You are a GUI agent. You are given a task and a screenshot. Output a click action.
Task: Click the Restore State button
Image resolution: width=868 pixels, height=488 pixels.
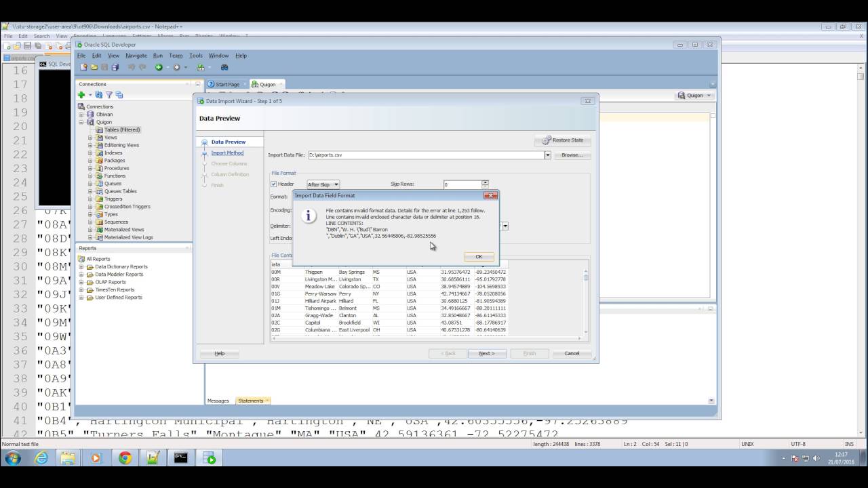click(x=563, y=140)
